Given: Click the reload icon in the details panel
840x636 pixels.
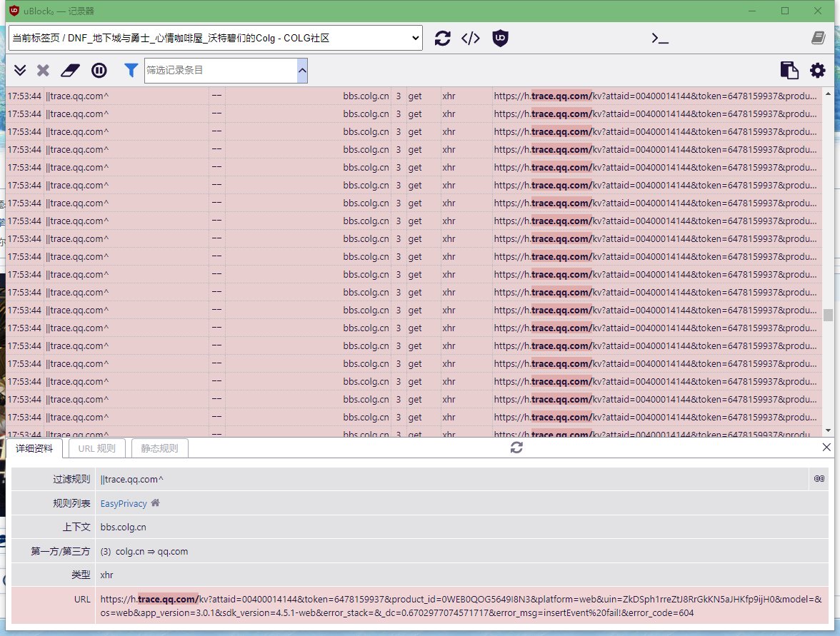Looking at the screenshot, I should pos(516,448).
